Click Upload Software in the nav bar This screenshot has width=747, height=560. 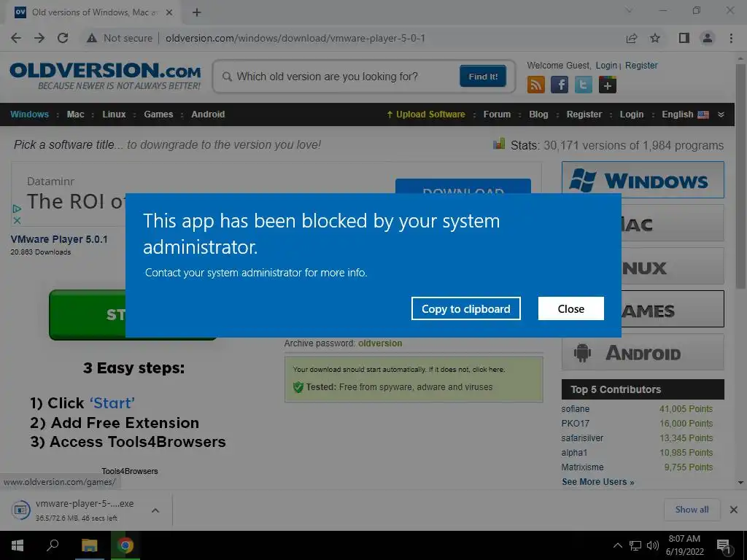pos(426,114)
